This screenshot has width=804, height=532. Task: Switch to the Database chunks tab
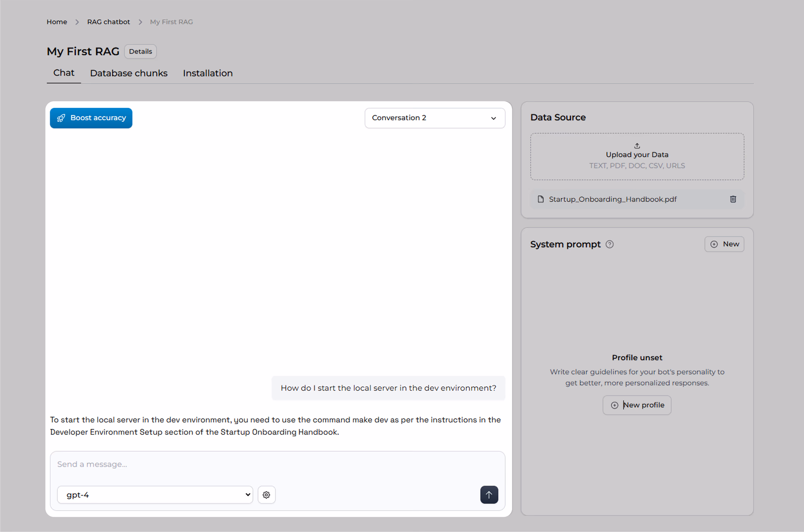tap(129, 73)
